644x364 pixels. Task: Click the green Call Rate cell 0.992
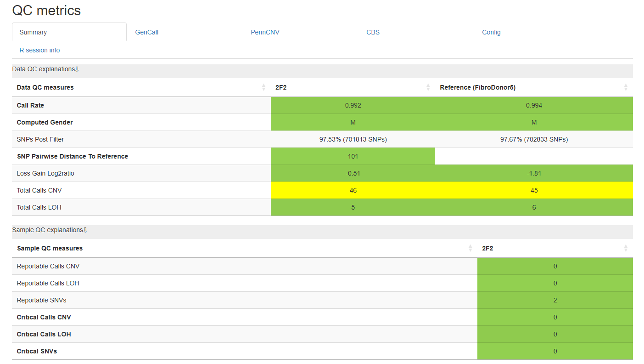[x=353, y=105]
